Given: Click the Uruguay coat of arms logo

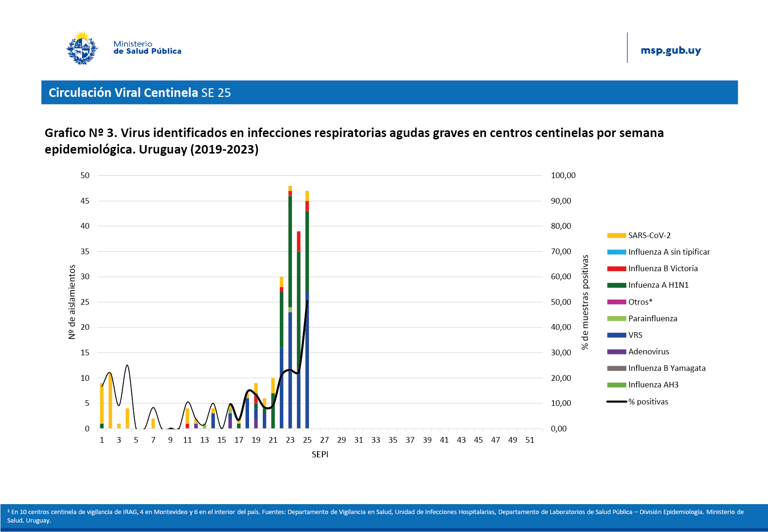Looking at the screenshot, I should (x=82, y=48).
